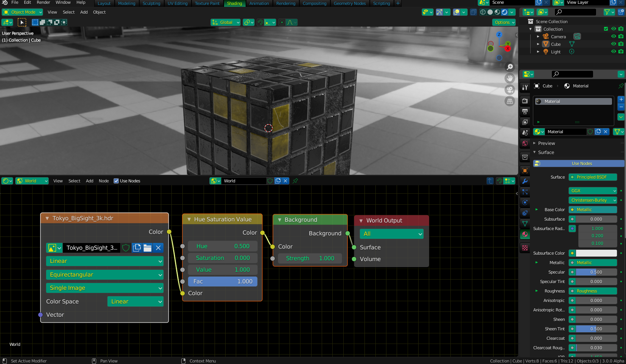Viewport: 626px width, 364px height.
Task: Pin the node editor world datablock
Action: tap(295, 181)
